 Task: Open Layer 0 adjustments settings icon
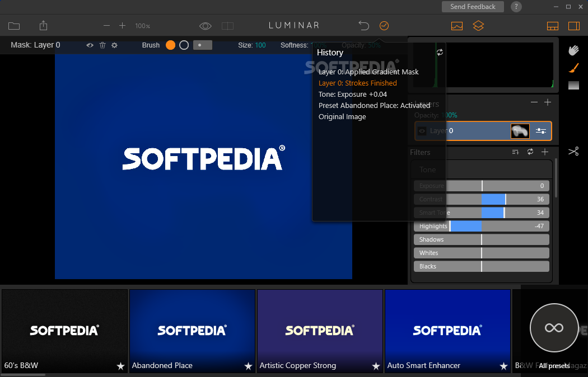click(x=541, y=131)
